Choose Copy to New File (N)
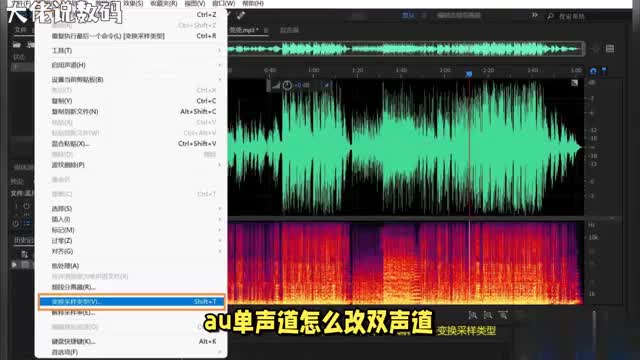Image resolution: width=640 pixels, height=360 pixels. point(131,111)
